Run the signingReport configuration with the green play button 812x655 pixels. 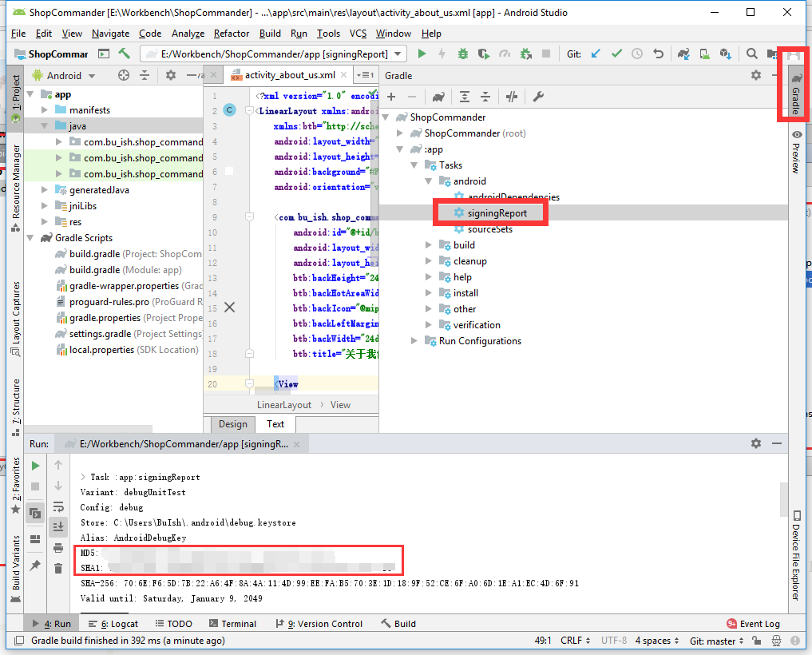422,54
